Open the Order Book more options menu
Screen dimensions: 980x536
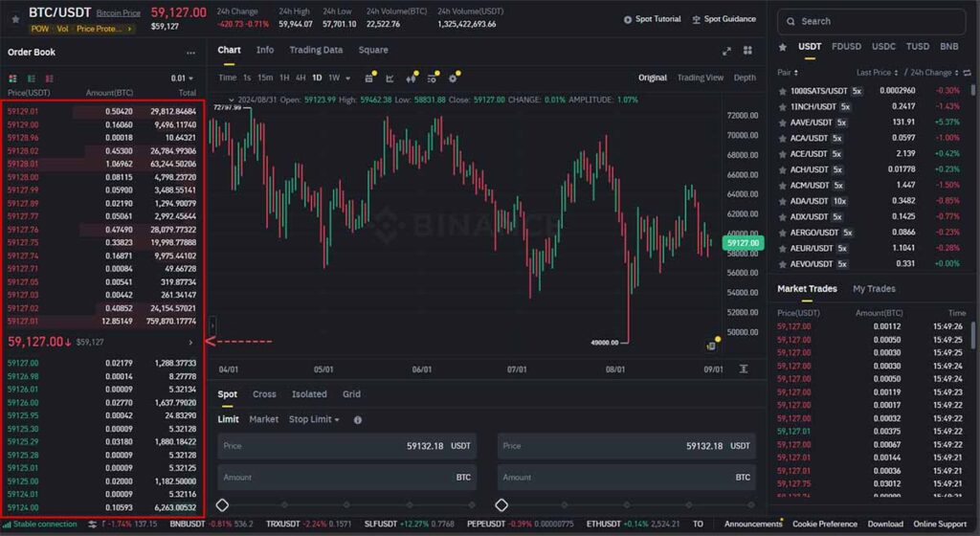190,53
